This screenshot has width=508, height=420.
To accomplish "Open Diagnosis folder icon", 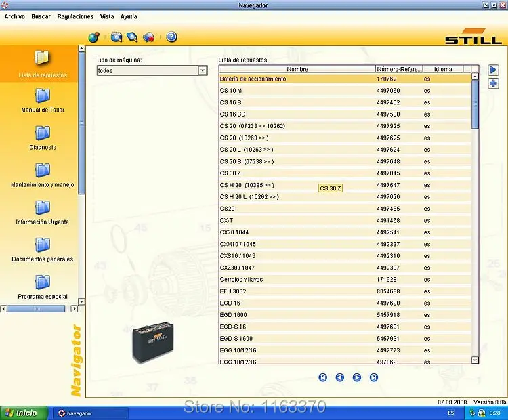I will [43, 133].
